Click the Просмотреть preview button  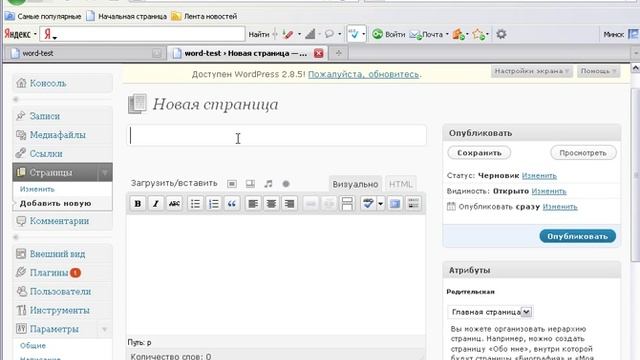pyautogui.click(x=583, y=153)
